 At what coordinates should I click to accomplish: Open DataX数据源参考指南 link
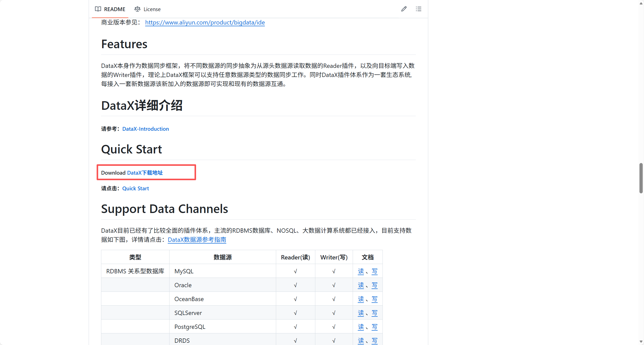pyautogui.click(x=197, y=240)
